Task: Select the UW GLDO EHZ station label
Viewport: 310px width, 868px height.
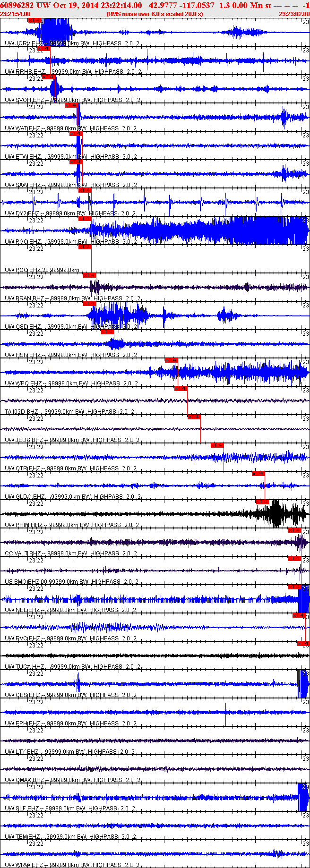Action: (x=72, y=497)
